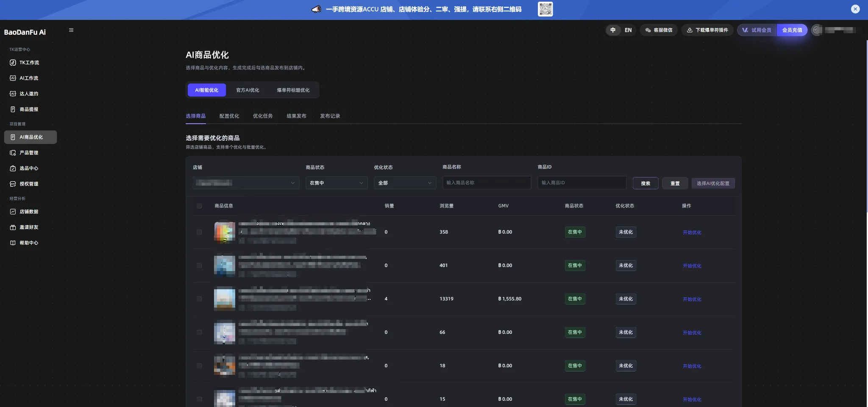Tick the select-all checkbox in table header
868x407 pixels.
point(199,206)
